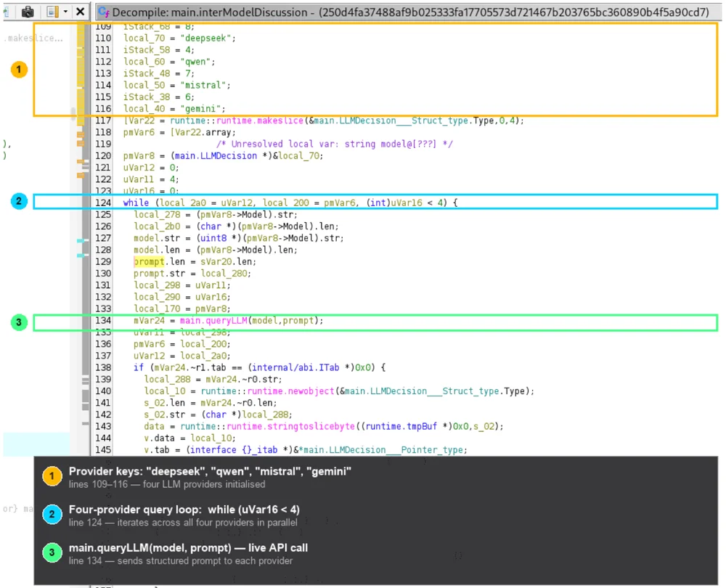
Task: Click local_2b0 on line 126
Action: coord(157,226)
